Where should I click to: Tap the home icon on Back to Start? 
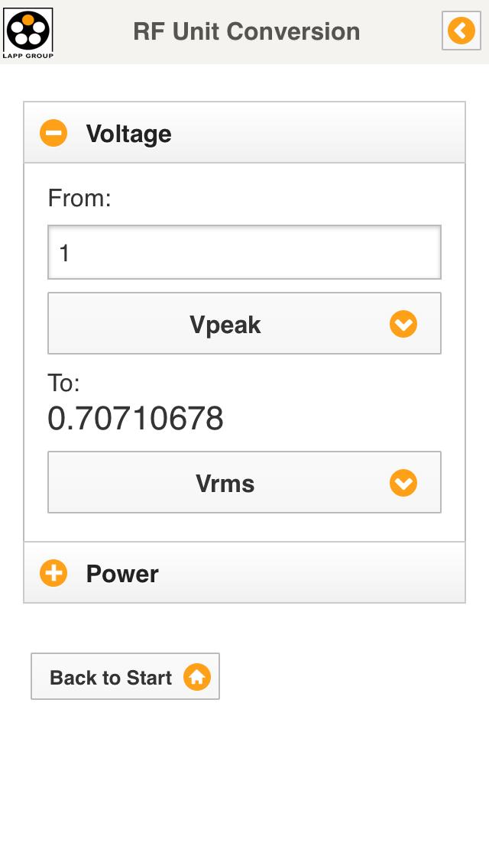pyautogui.click(x=196, y=677)
